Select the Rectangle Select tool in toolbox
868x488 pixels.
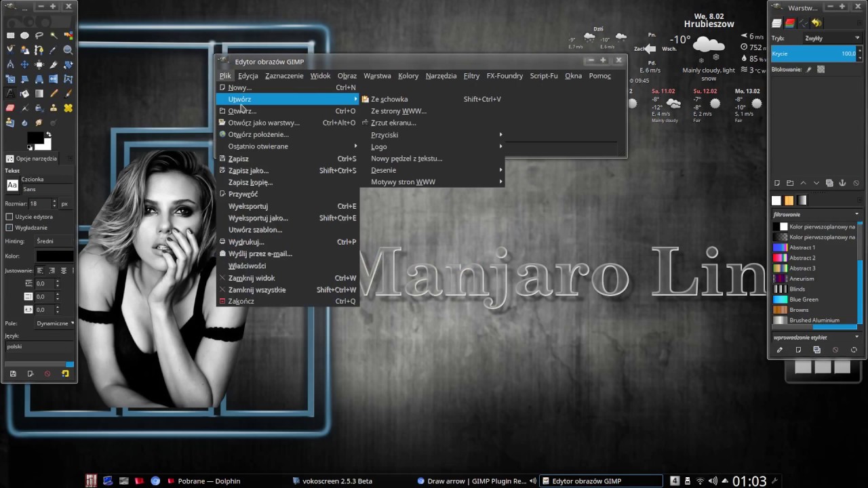tap(10, 35)
